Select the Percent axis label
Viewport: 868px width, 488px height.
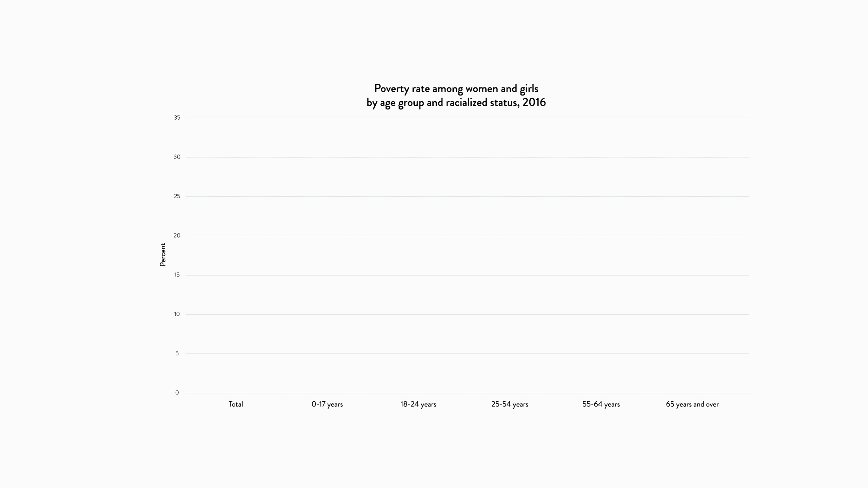(x=163, y=255)
